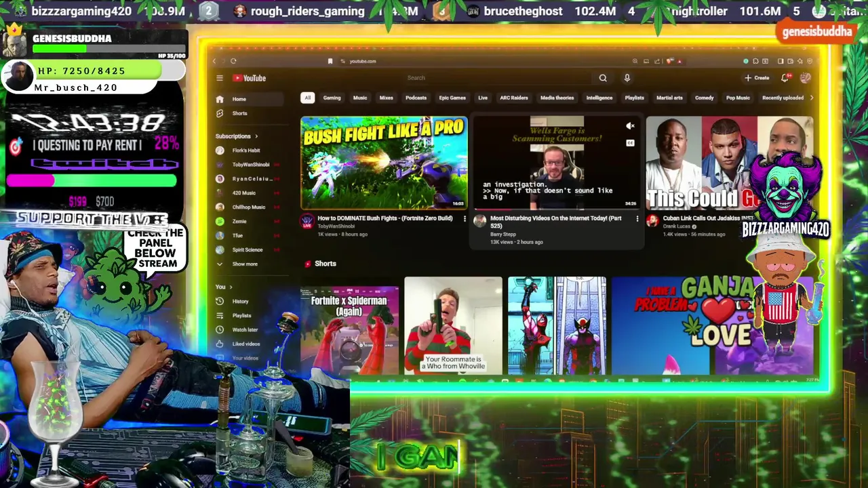Unmute the Wells Fargo preview video
The width and height of the screenshot is (868, 488).
630,126
